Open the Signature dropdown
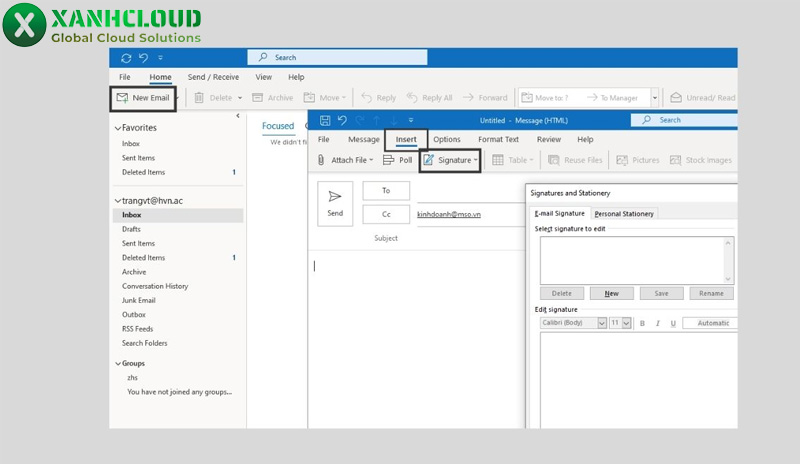Viewport: 800px width, 464px height. tap(450, 160)
